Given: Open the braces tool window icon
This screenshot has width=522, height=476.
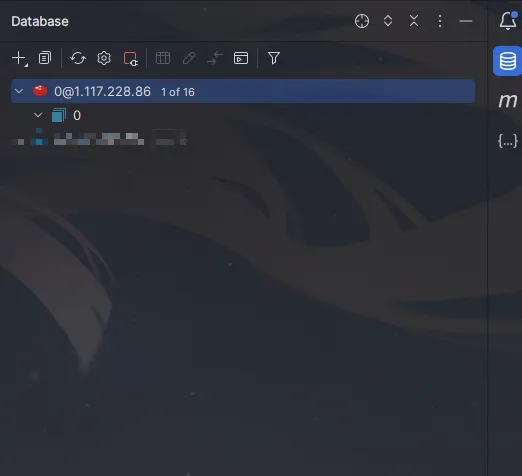Looking at the screenshot, I should point(508,140).
